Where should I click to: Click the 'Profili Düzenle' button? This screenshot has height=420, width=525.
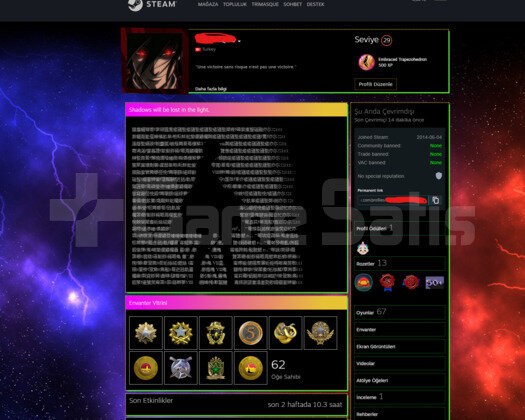[375, 84]
